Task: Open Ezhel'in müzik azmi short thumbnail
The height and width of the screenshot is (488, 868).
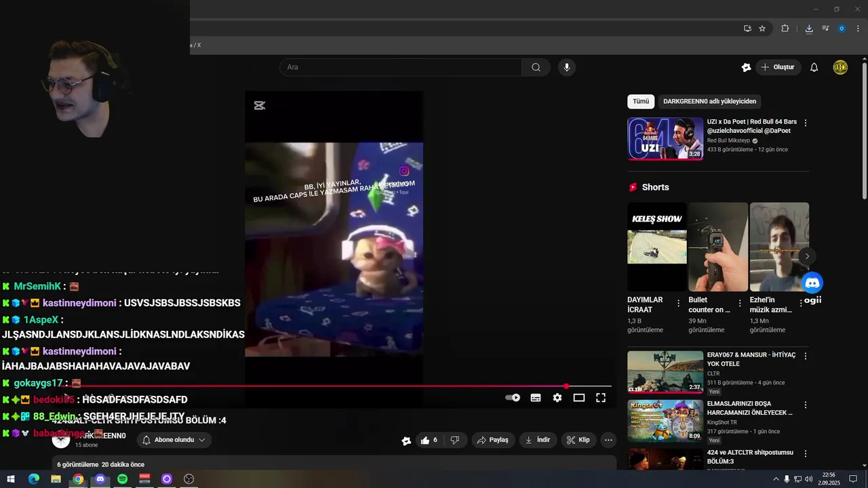Action: (779, 247)
